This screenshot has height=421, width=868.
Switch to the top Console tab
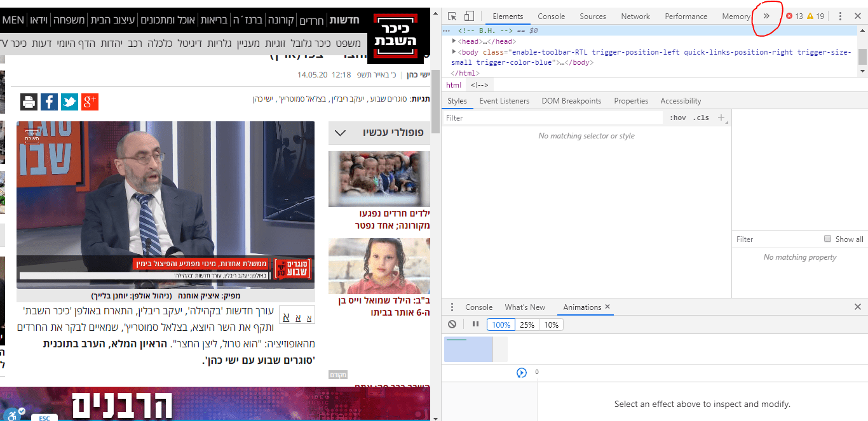[551, 17]
